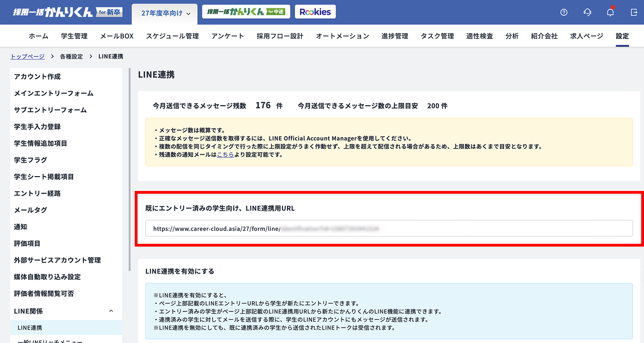This screenshot has height=343, width=644.
Task: Select LINE連携 sidebar sub-item
Action: click(30, 328)
